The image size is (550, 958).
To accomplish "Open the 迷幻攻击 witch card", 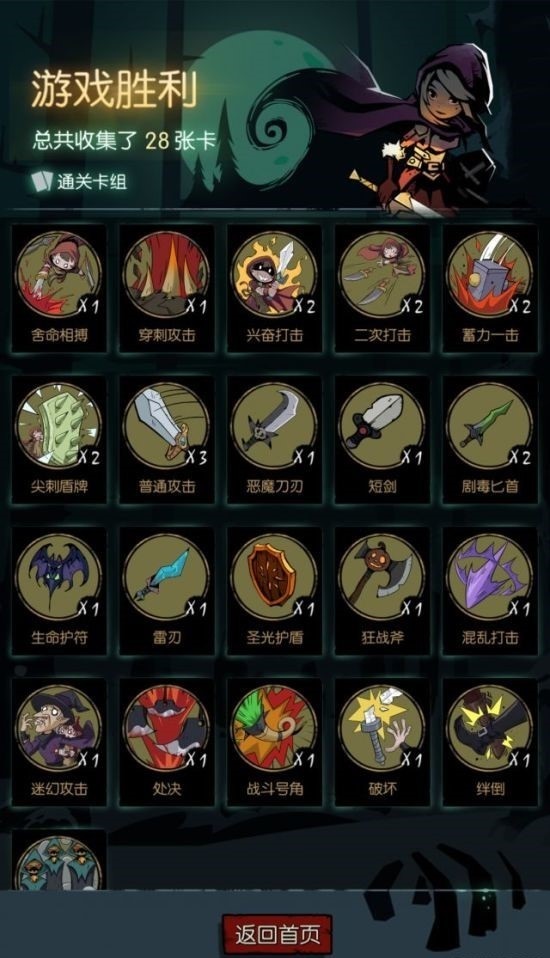I will coord(59,742).
